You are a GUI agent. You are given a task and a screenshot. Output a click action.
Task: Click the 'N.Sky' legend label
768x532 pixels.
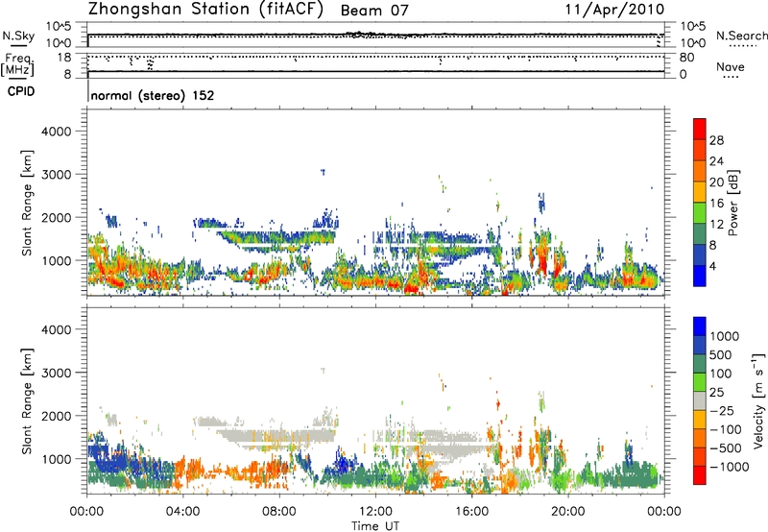pos(18,36)
